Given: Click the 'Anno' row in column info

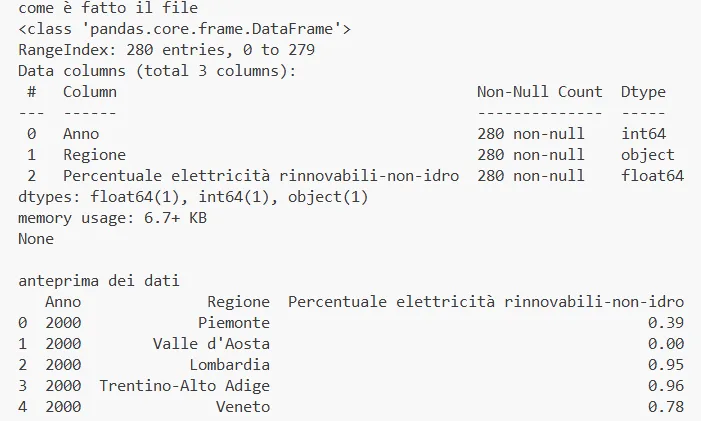Looking at the screenshot, I should [x=81, y=133].
